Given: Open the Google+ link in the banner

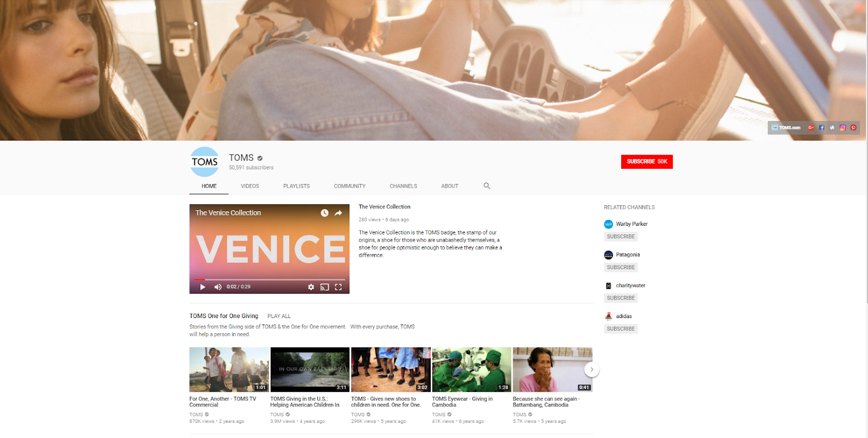Looking at the screenshot, I should point(811,128).
